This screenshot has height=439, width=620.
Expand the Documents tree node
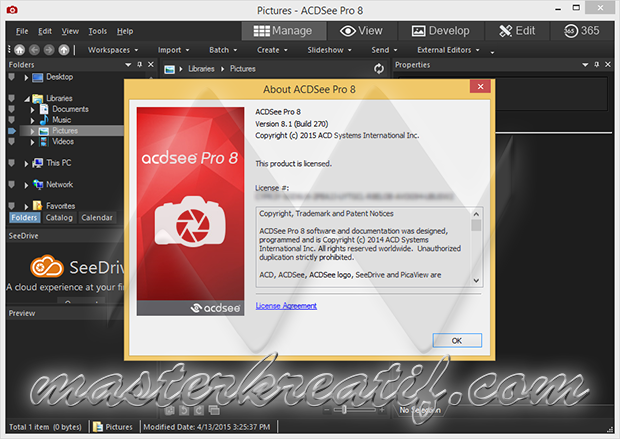(x=32, y=110)
